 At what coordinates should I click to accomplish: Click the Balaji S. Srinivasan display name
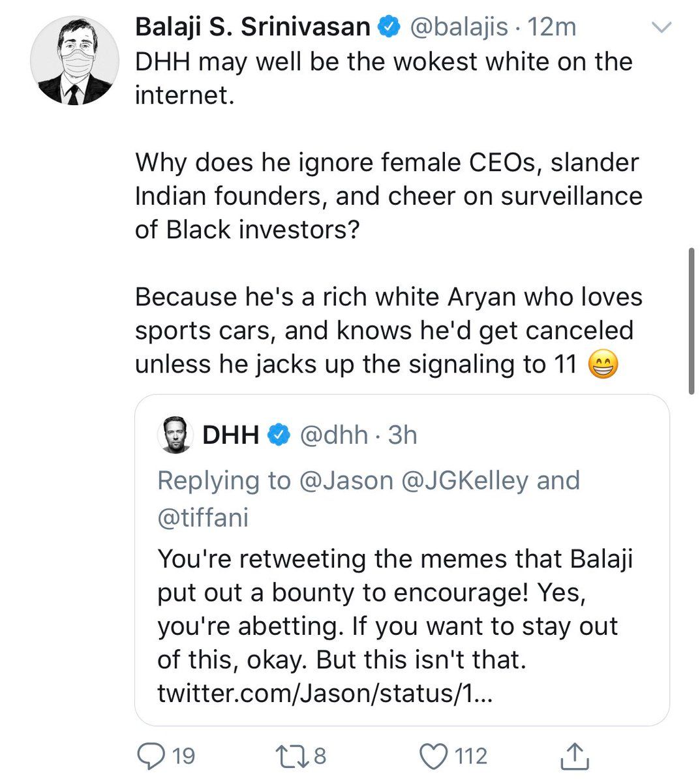[x=252, y=27]
